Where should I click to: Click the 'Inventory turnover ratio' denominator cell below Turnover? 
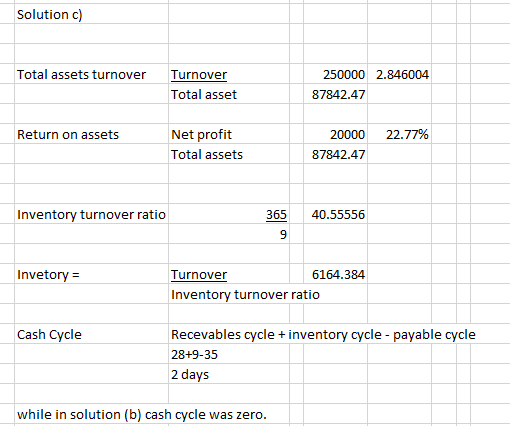click(245, 294)
